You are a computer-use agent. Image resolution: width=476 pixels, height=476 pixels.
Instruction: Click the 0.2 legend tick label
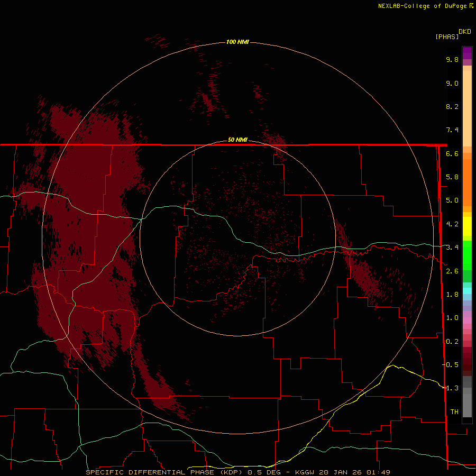coord(452,342)
